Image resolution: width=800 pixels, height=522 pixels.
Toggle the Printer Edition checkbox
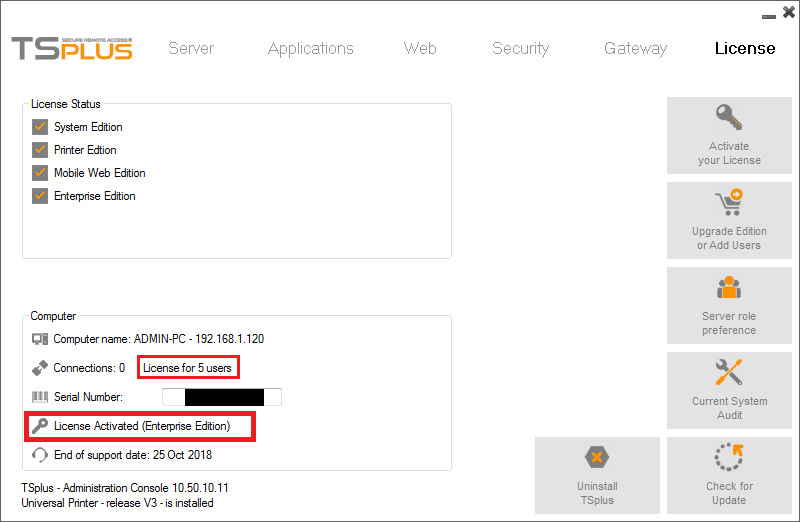40,150
